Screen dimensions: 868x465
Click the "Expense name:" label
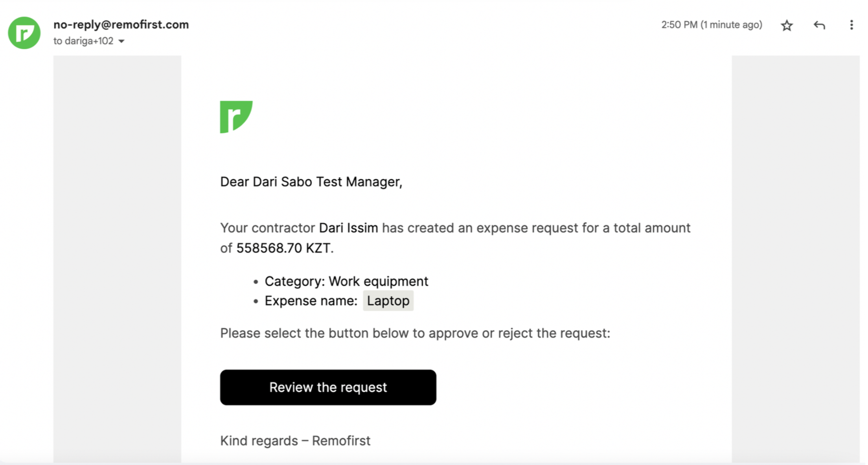point(311,301)
